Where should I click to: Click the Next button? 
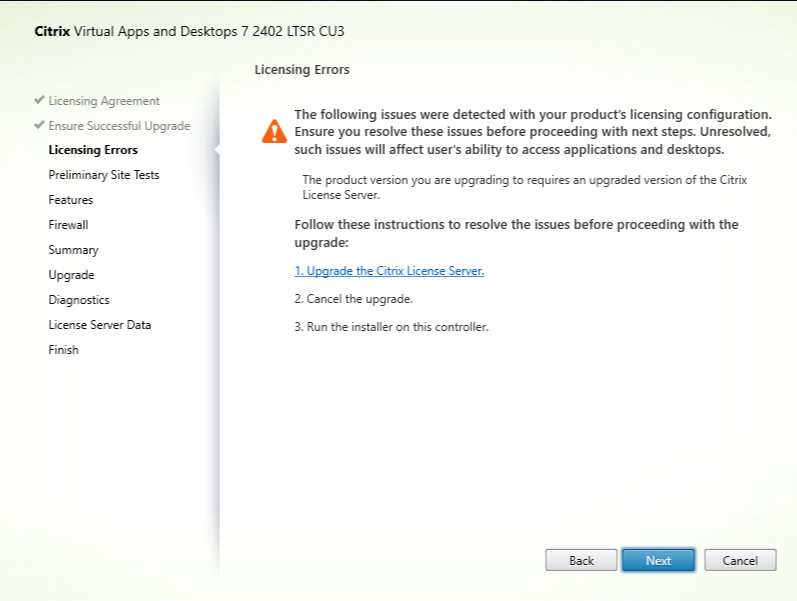[658, 560]
